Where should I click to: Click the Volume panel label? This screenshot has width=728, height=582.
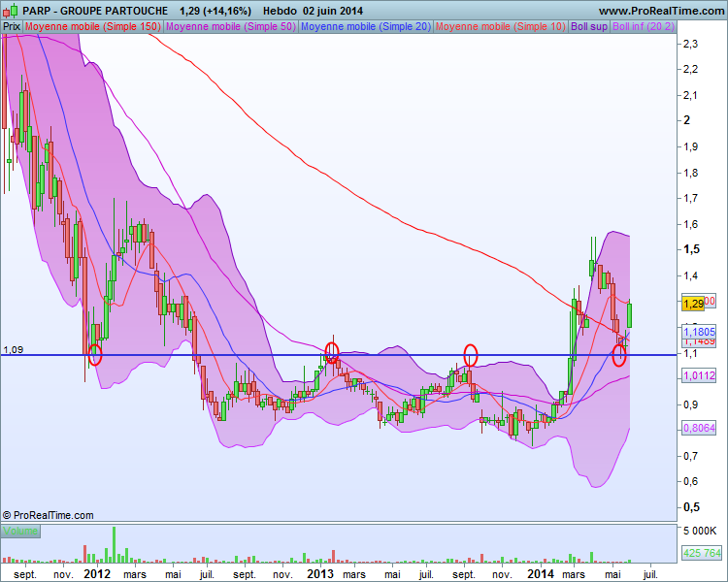click(20, 531)
